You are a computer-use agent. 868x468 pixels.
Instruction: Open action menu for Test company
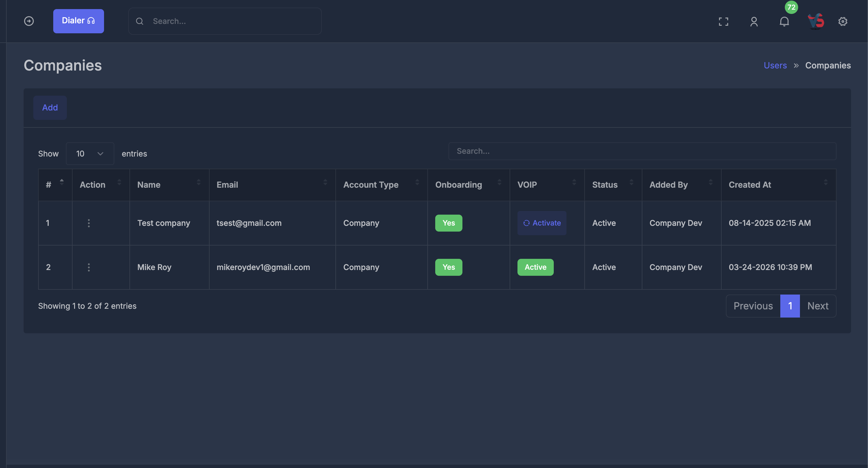point(89,223)
